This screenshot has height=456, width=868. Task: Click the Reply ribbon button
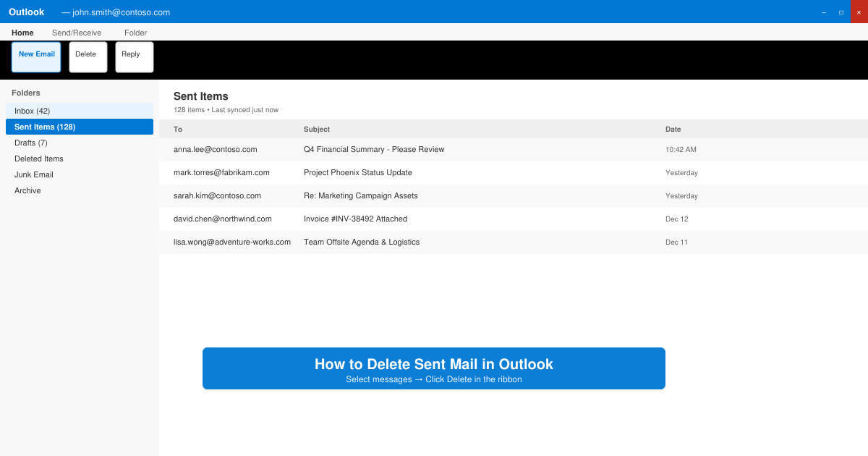click(x=135, y=57)
